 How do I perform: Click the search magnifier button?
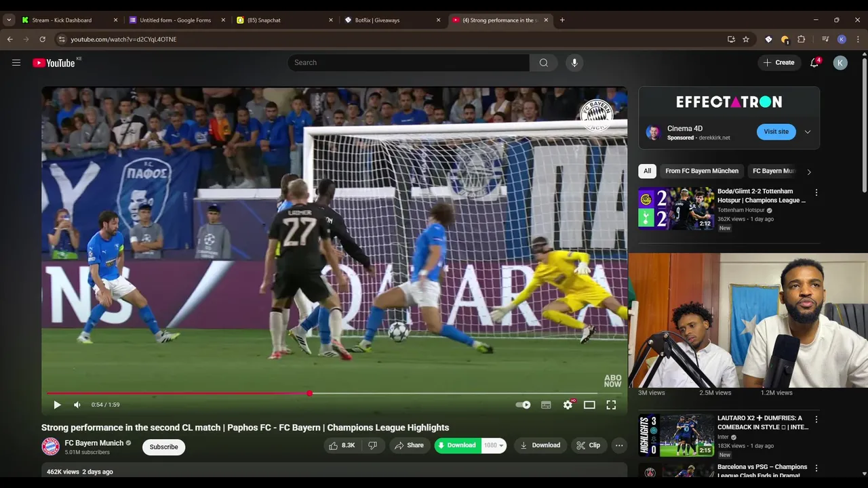(543, 62)
